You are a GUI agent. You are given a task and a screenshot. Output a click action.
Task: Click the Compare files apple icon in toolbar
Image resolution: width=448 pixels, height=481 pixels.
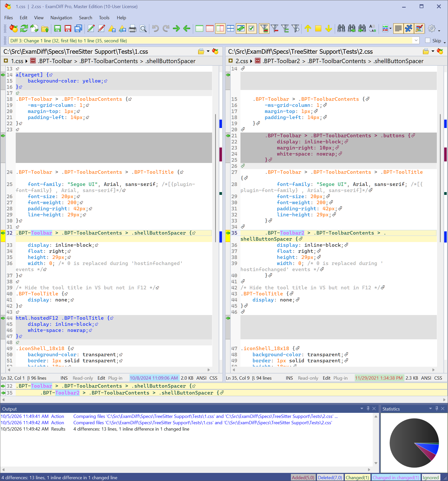coord(14,28)
